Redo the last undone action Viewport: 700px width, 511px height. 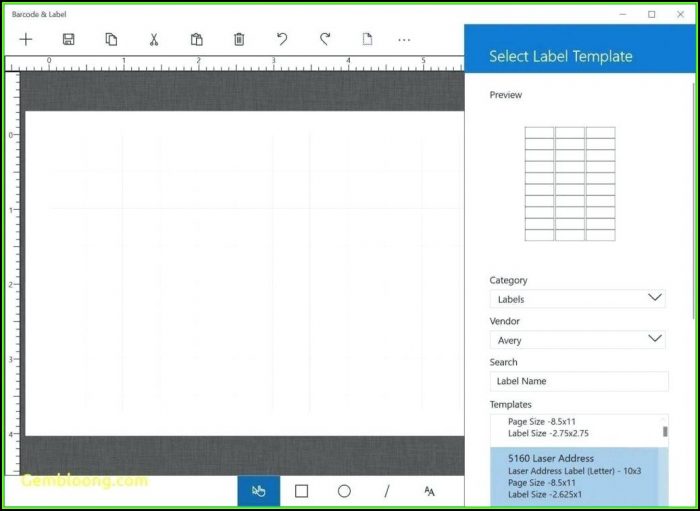point(325,39)
